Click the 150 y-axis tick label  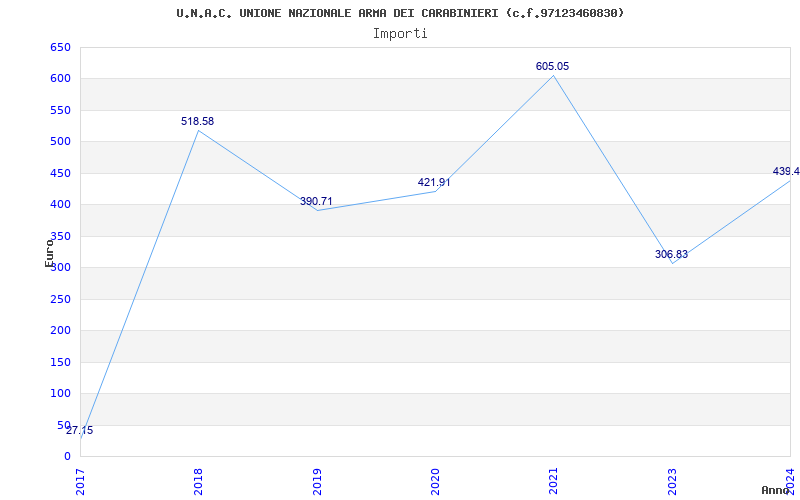pyautogui.click(x=60, y=362)
